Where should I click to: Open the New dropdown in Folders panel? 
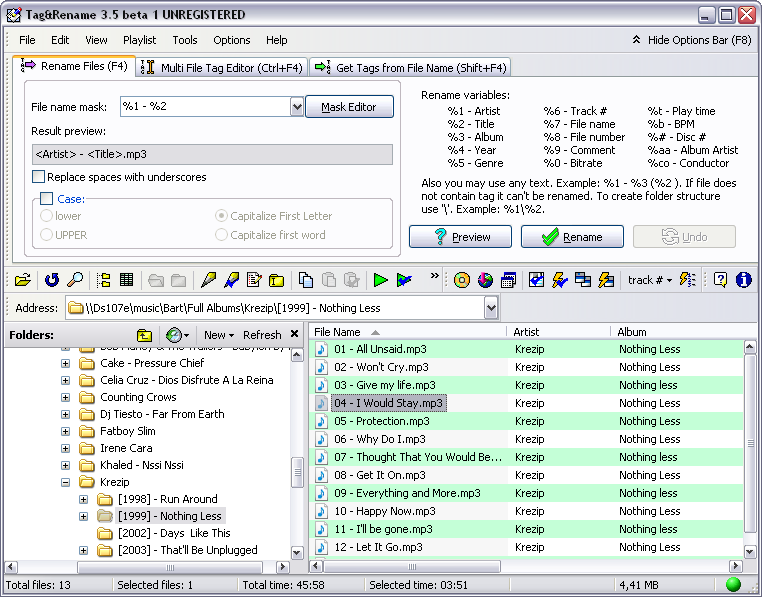(x=219, y=335)
